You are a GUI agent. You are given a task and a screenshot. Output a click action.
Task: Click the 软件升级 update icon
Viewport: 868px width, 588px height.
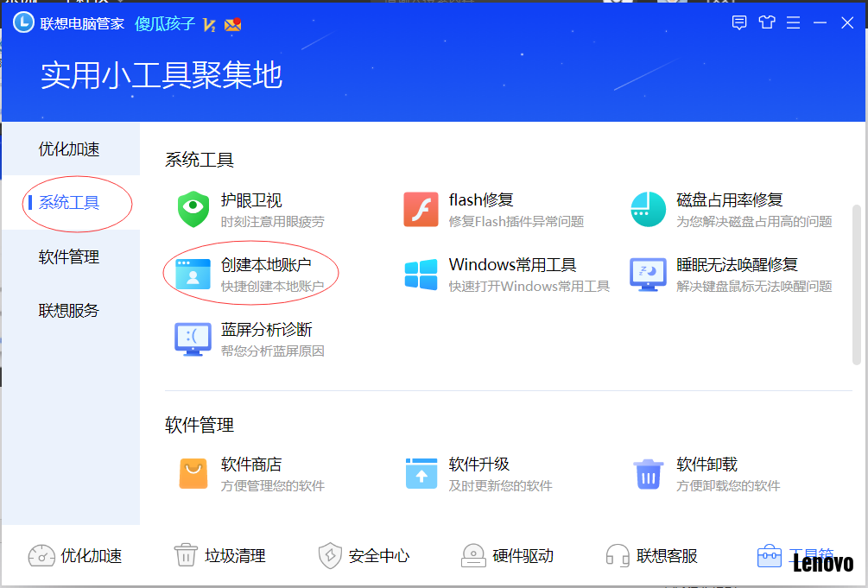[x=421, y=473]
